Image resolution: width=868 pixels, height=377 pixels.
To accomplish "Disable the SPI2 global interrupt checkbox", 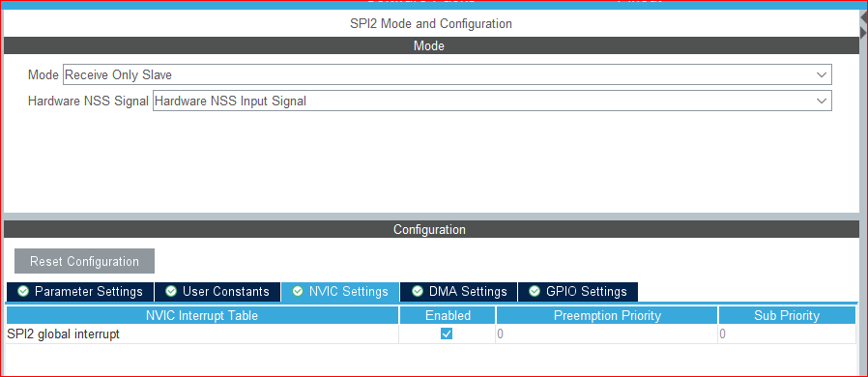I will [x=447, y=333].
